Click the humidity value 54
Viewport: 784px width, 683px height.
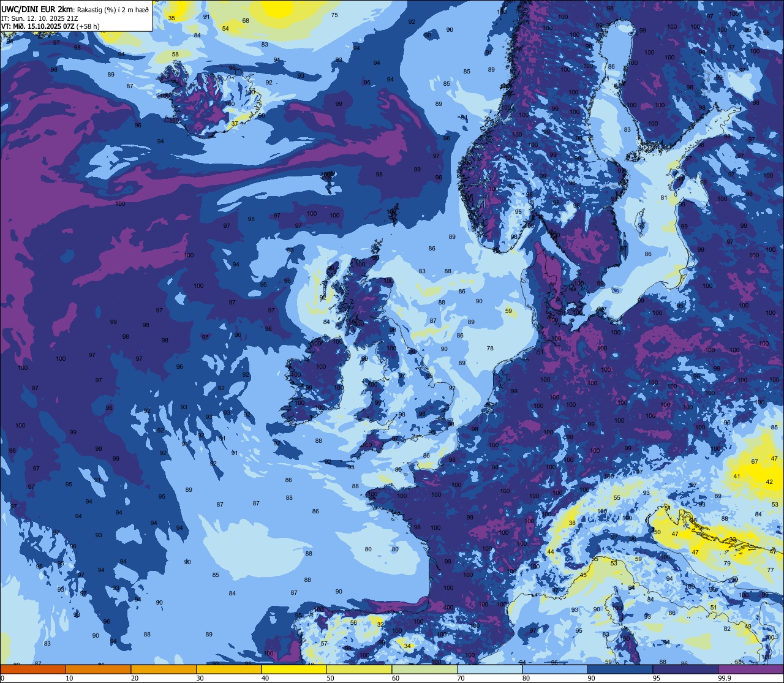point(225,28)
